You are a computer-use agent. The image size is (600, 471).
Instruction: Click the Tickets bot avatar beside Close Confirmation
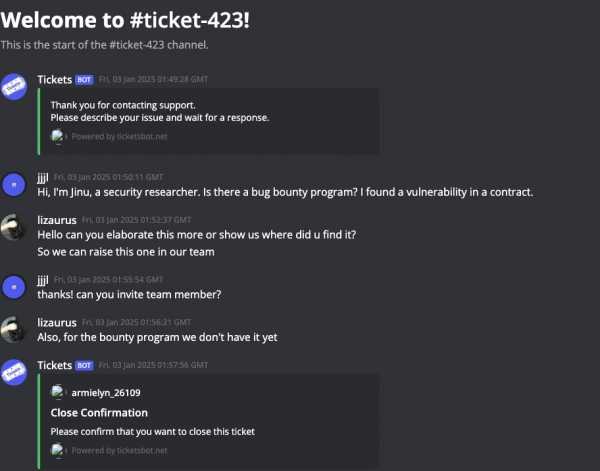coord(14,372)
